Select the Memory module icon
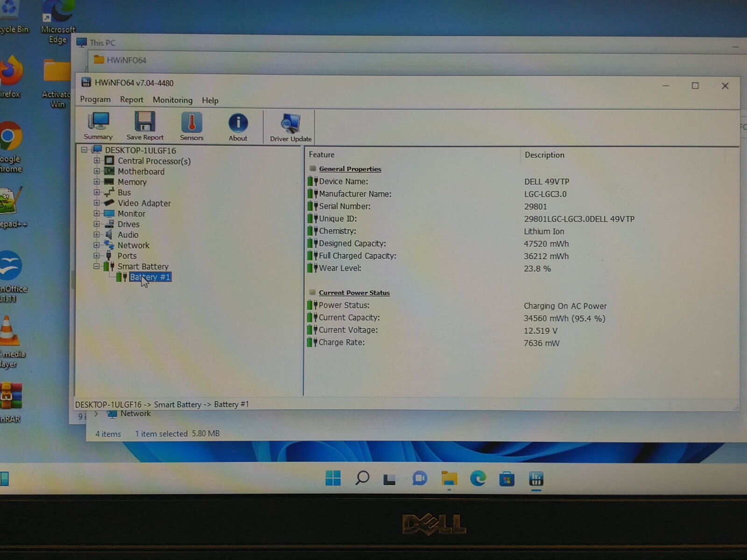 coord(109,182)
